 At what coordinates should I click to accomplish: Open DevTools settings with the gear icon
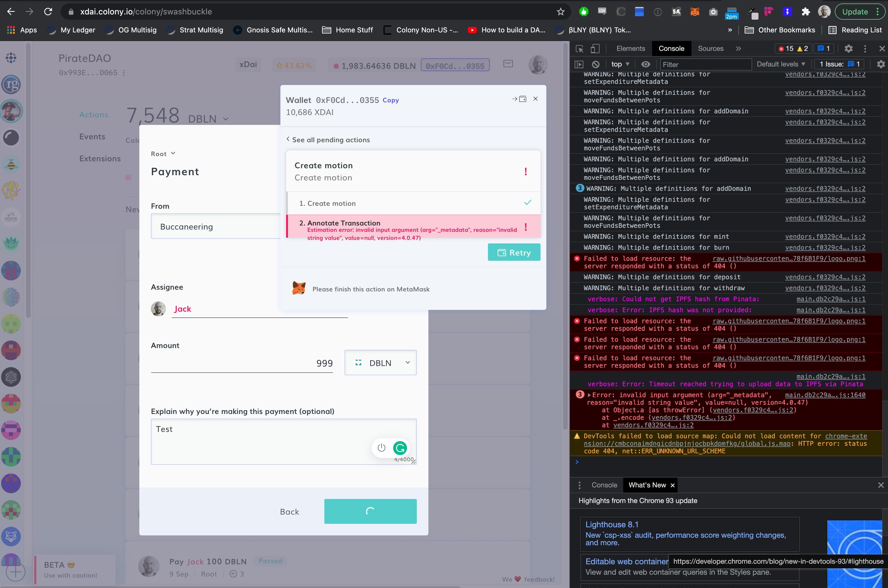849,48
